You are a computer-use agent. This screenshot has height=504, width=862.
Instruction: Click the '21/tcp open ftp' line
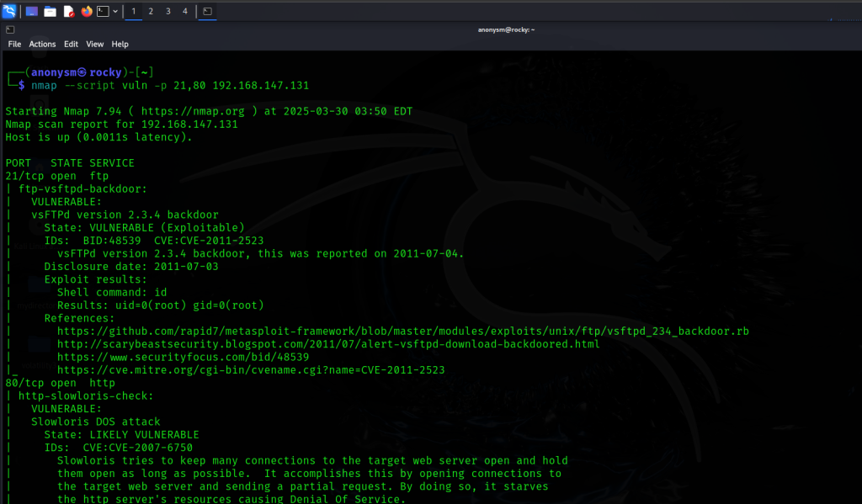point(57,176)
